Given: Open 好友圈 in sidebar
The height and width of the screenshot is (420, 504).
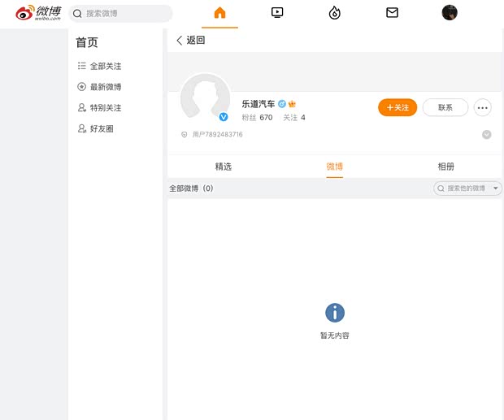Looking at the screenshot, I should (101, 129).
